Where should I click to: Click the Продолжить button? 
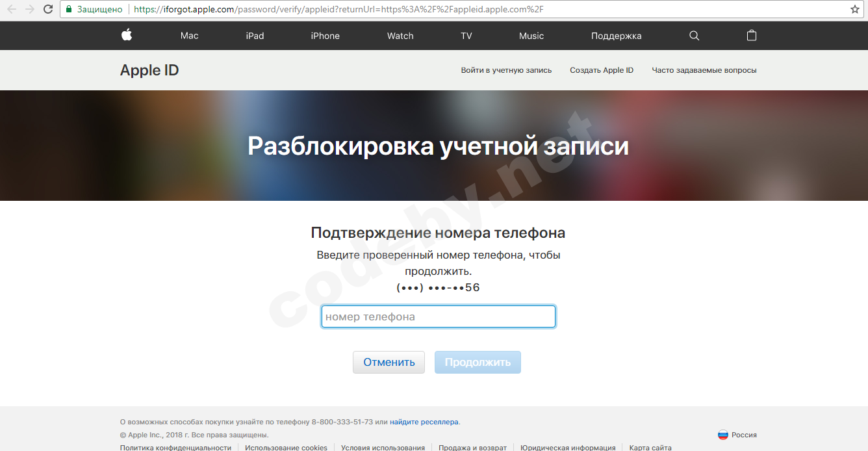478,362
